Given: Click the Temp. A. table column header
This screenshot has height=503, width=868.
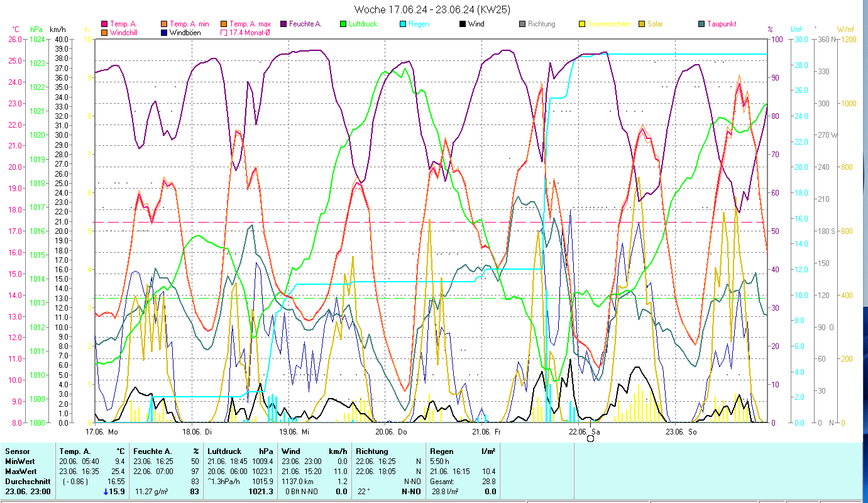Looking at the screenshot, I should pos(75,451).
